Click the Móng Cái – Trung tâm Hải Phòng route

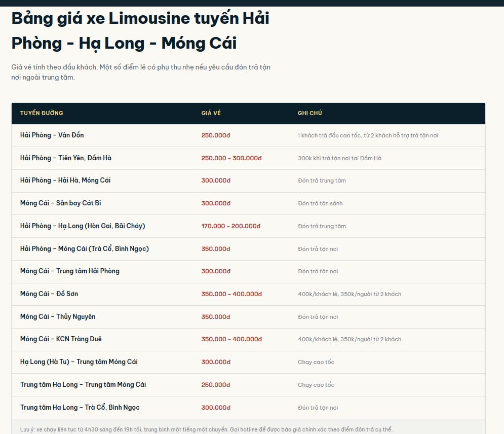point(70,271)
